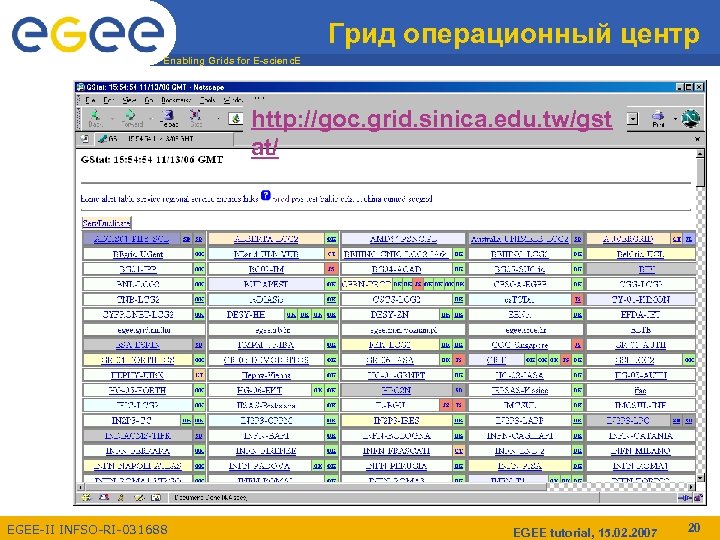Print the page using the Print icon

coord(658,118)
